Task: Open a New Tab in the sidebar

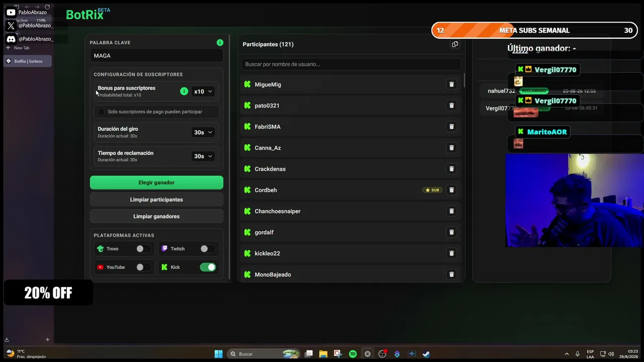Action: pyautogui.click(x=22, y=48)
